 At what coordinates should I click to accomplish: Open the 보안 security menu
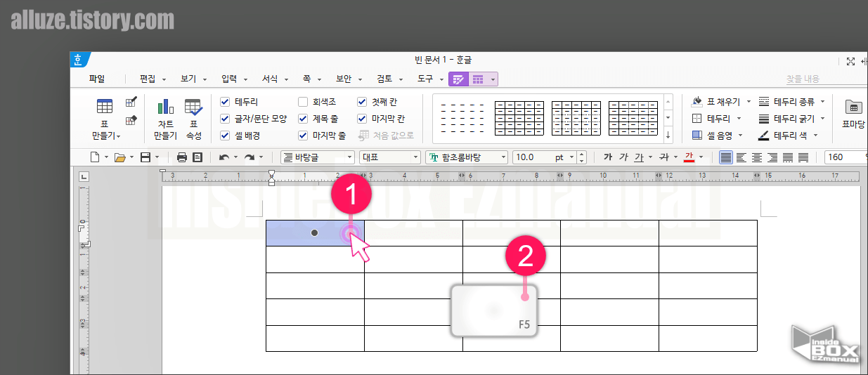tap(348, 79)
